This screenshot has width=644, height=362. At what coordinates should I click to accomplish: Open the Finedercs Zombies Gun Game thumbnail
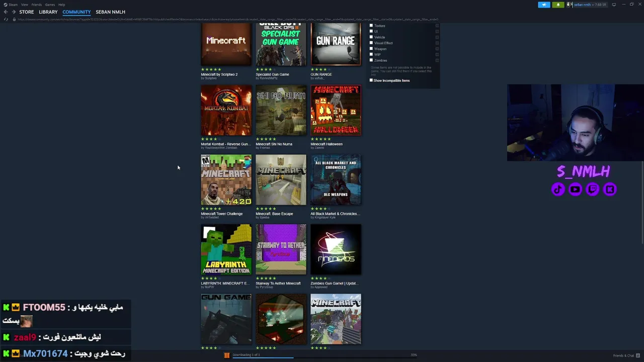click(x=336, y=249)
